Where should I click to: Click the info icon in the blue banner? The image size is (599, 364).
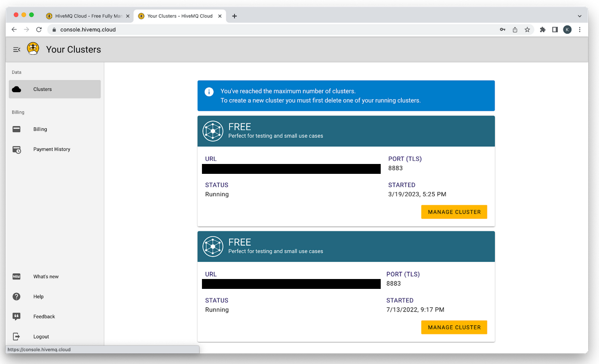coord(209,91)
